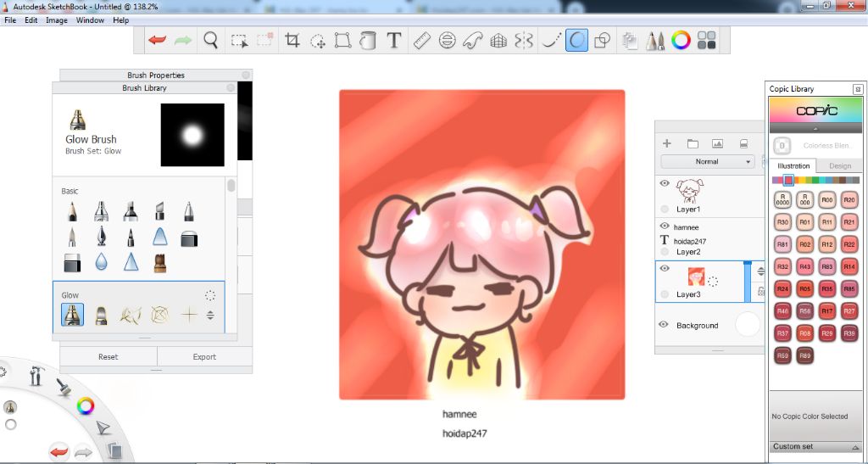Add an image layer
This screenshot has width=868, height=464.
pyautogui.click(x=717, y=143)
